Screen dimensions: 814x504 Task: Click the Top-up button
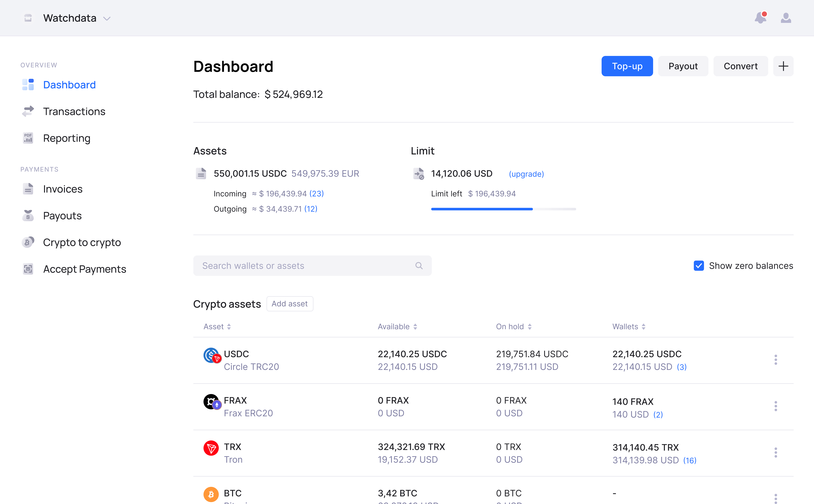[x=627, y=66]
